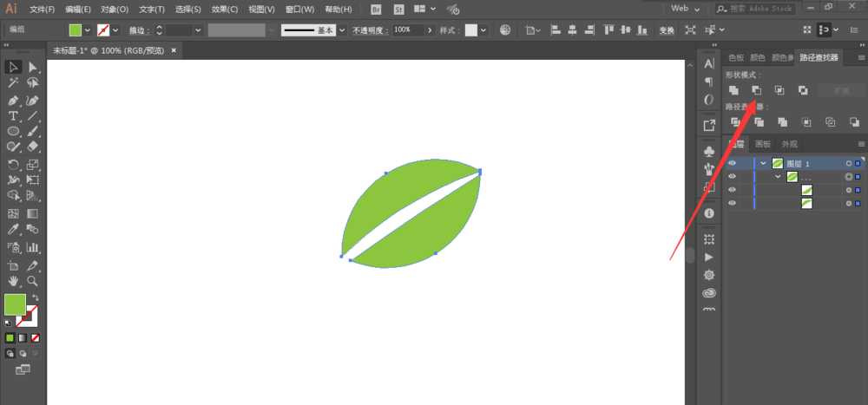Open the Stock (St) button
The height and width of the screenshot is (405, 868).
point(398,10)
